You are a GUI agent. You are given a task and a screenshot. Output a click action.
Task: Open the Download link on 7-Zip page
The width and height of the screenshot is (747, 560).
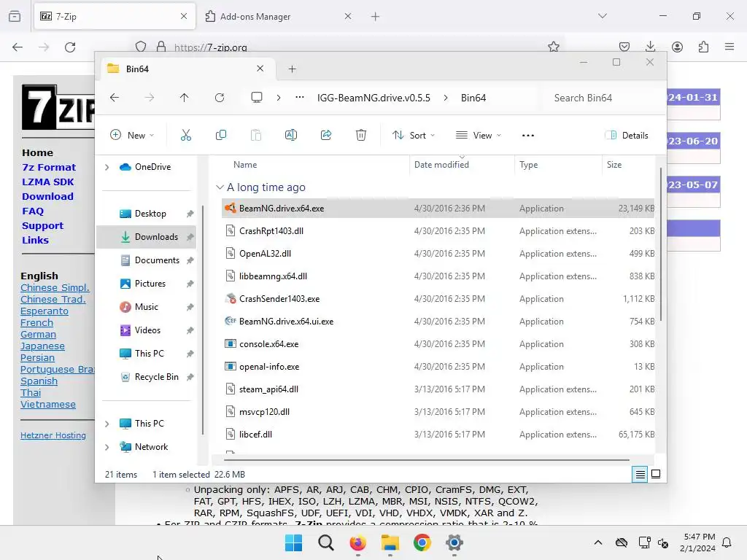pos(47,196)
